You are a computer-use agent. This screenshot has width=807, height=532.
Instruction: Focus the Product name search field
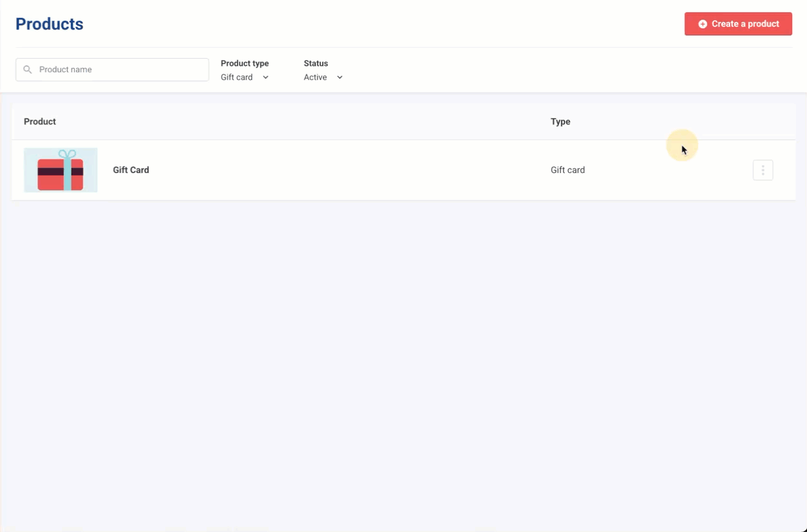click(119, 70)
